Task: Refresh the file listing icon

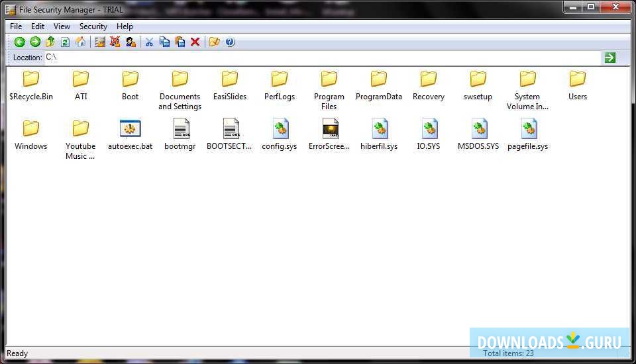Action: tap(65, 42)
